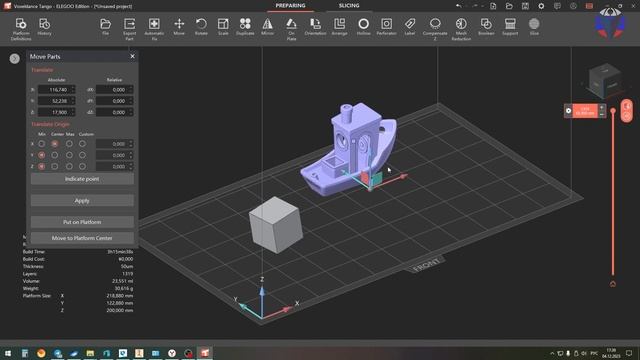Click the On Plate tool
This screenshot has height=360, width=640.
pos(291,29)
